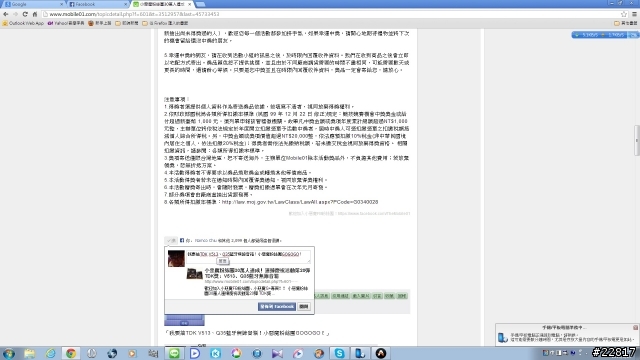Open Yahoo dictionary bookmark

[x=66, y=23]
